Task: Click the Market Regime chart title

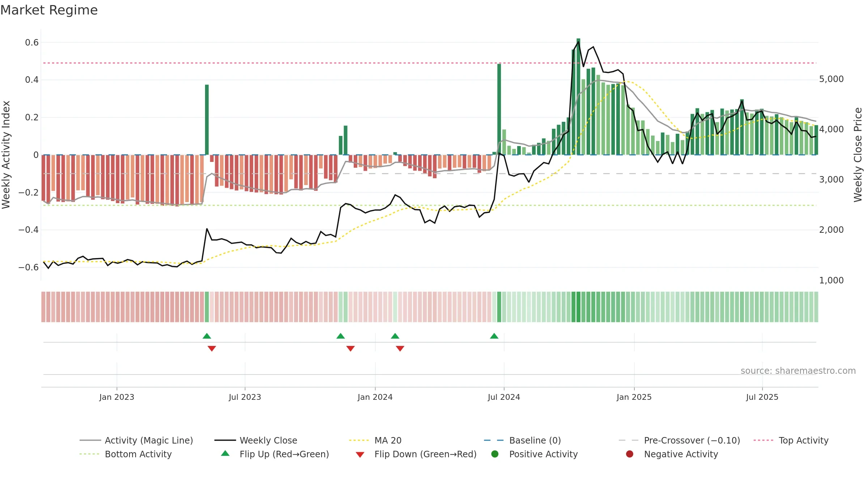Action: (x=49, y=10)
